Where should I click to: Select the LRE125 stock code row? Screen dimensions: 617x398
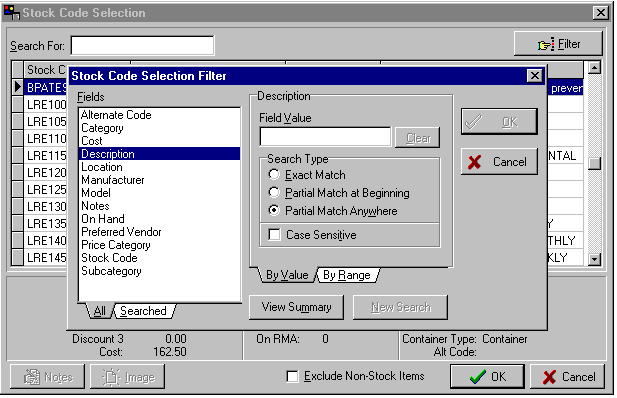tap(46, 189)
